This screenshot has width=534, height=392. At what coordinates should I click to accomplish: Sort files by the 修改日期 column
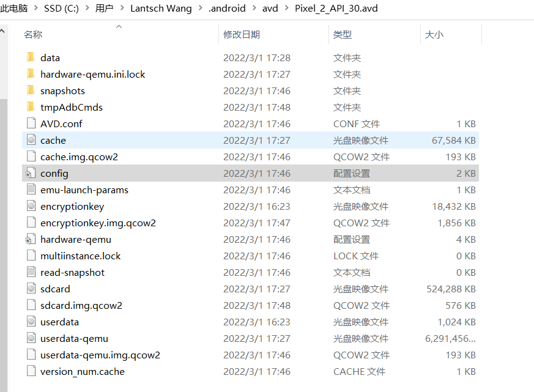(240, 34)
